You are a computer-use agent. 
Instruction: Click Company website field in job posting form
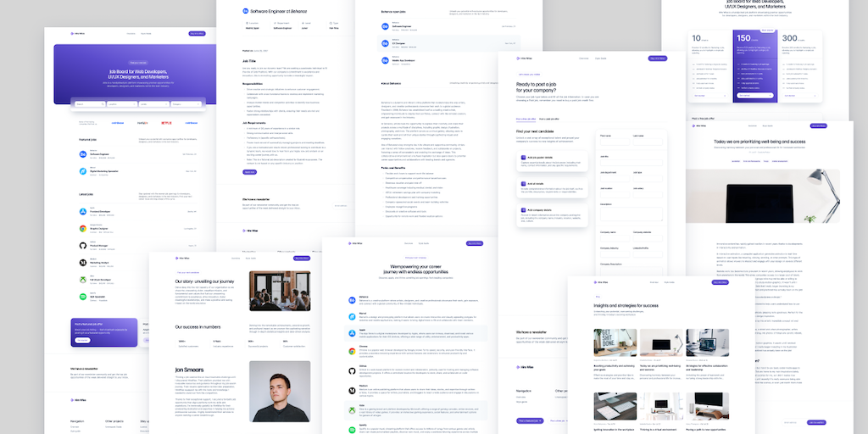(x=648, y=238)
